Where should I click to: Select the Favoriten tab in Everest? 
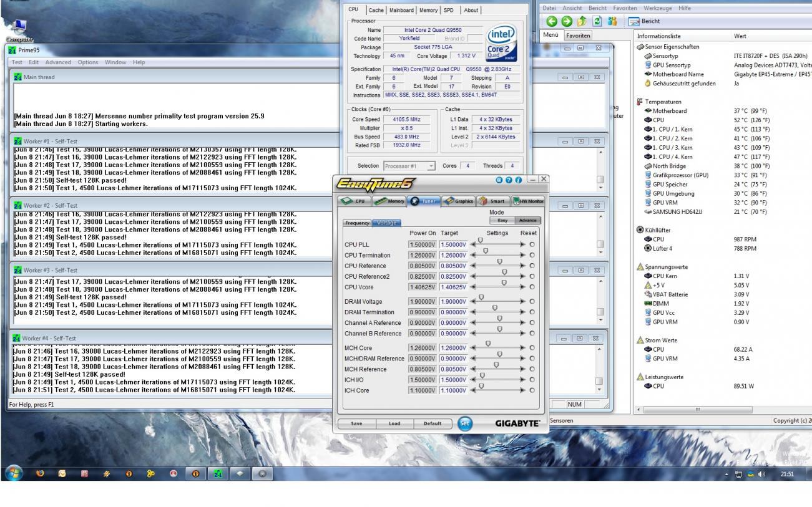(x=577, y=36)
